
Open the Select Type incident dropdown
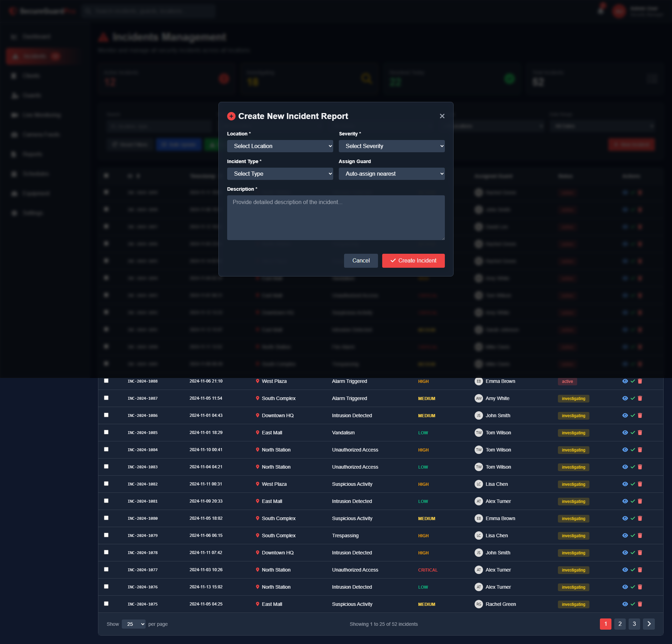click(x=280, y=174)
